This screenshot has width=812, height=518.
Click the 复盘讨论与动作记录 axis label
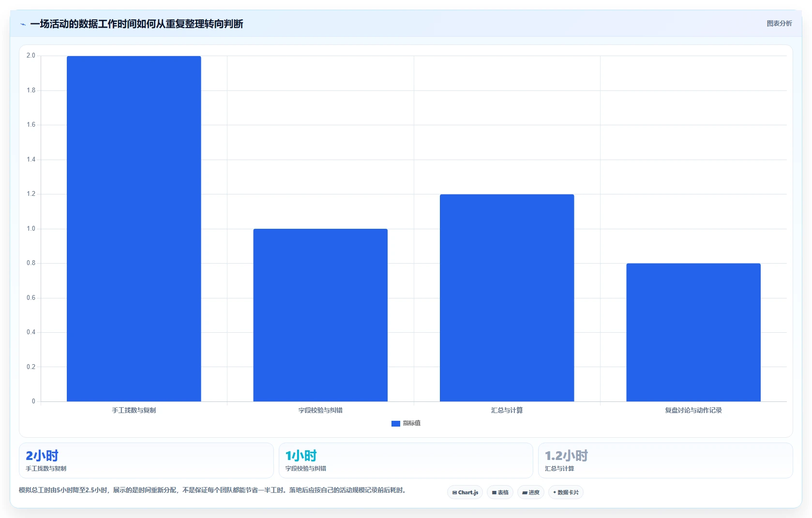coord(693,410)
